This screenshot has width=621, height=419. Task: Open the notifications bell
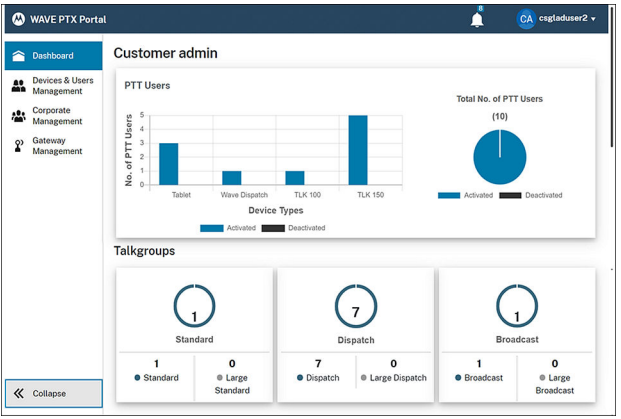[477, 19]
